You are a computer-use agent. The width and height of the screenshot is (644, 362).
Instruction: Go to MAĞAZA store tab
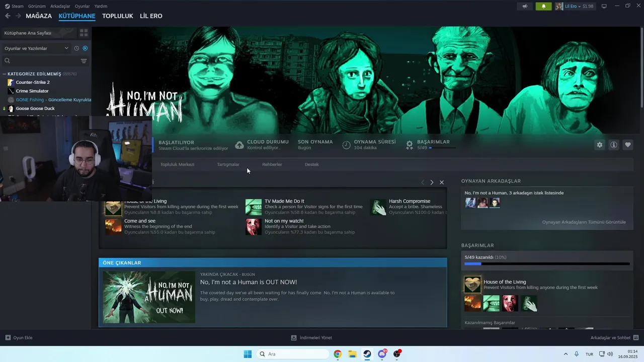(x=39, y=16)
